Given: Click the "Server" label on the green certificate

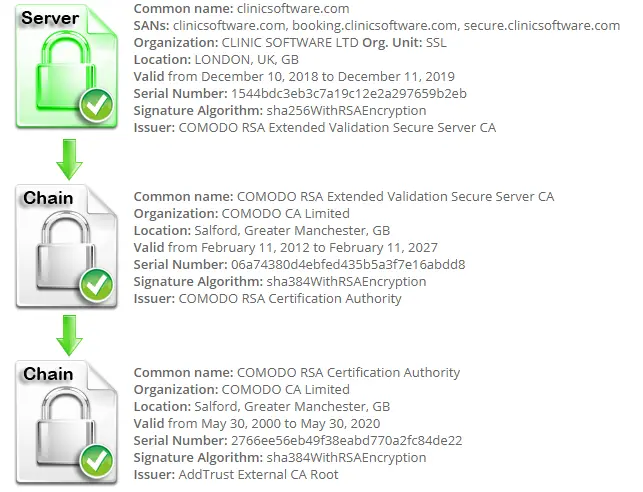Looking at the screenshot, I should click(x=50, y=18).
